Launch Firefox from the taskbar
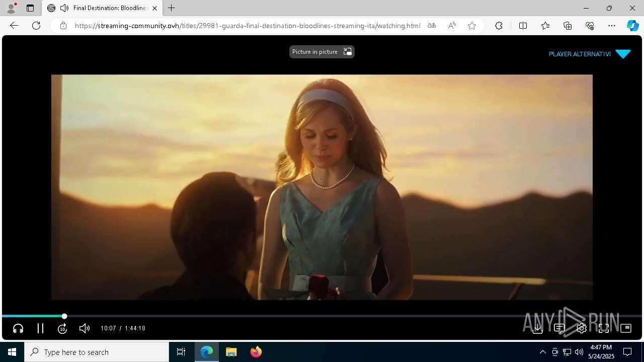Image resolution: width=644 pixels, height=362 pixels. pyautogui.click(x=256, y=352)
